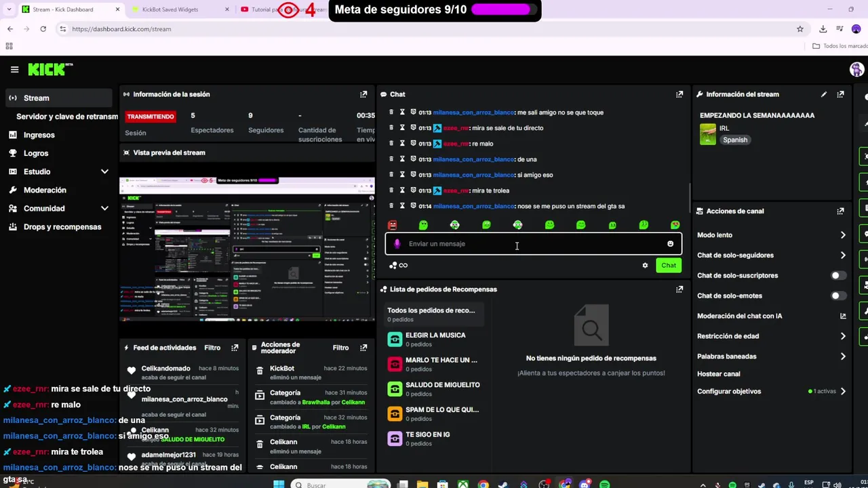
Task: Reload the browser page
Action: pos(43,29)
